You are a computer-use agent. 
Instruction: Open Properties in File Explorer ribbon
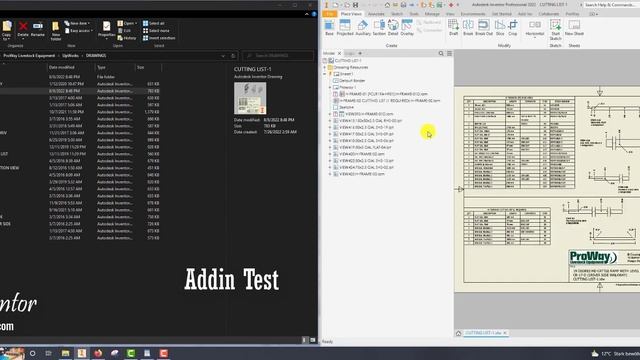107,29
